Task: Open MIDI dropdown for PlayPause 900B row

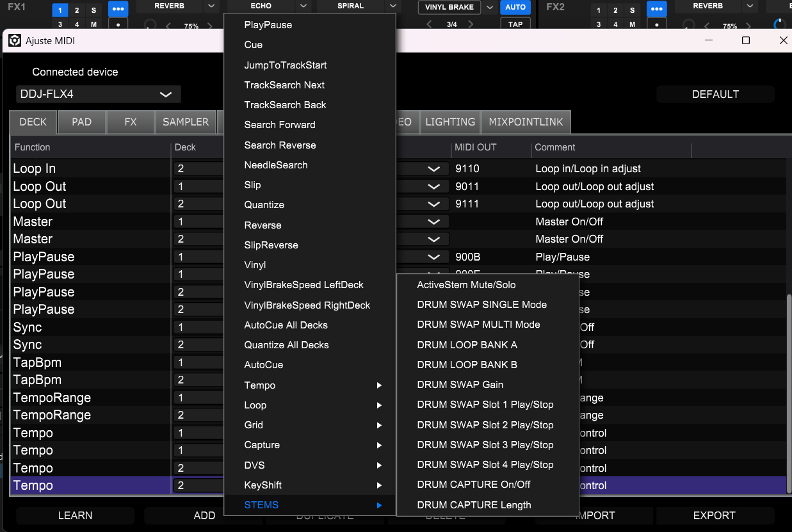Action: click(x=433, y=257)
